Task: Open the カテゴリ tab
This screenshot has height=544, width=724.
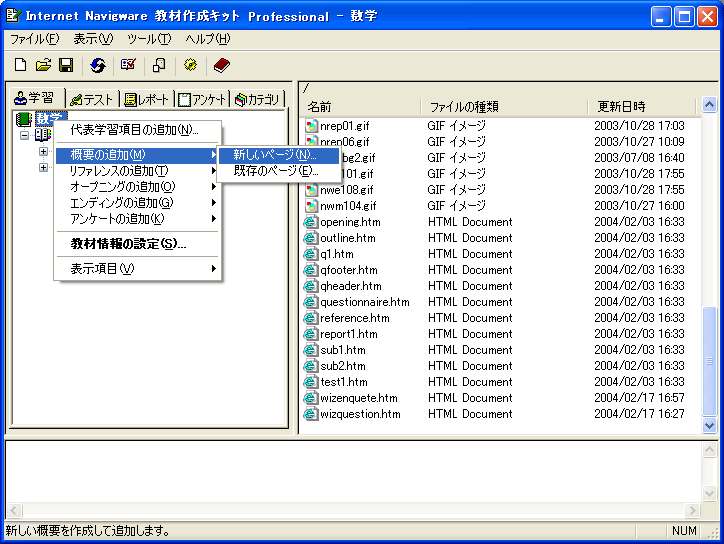Action: 258,99
